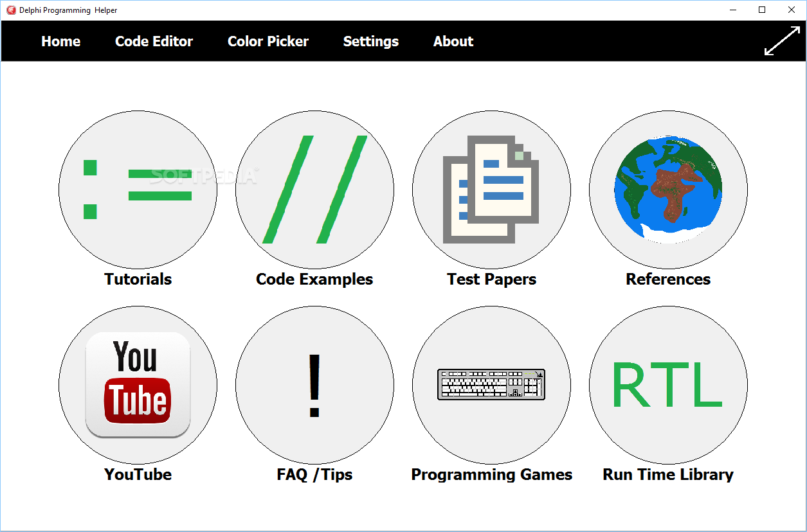Viewport: 807px width, 532px height.
Task: Click the References globe icon
Action: pyautogui.click(x=668, y=189)
